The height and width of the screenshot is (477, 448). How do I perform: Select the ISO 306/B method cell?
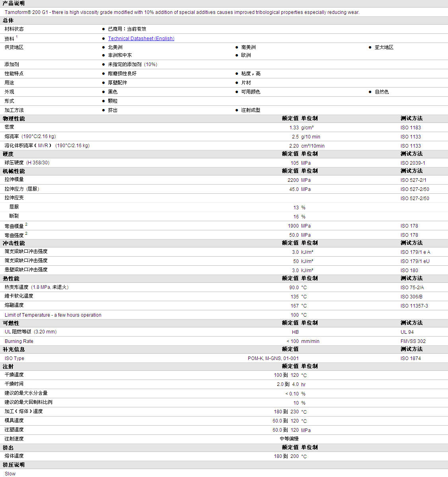coord(411,297)
